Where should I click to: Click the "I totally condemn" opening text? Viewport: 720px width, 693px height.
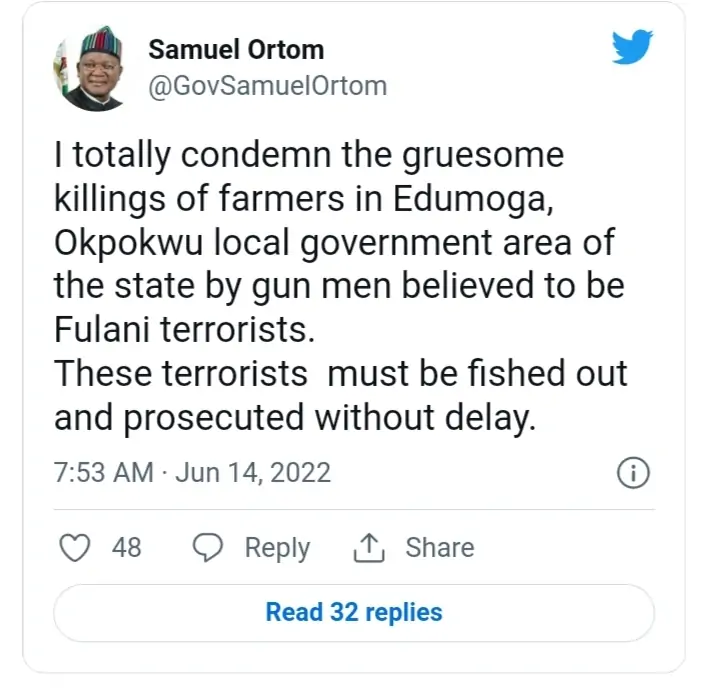[172, 156]
